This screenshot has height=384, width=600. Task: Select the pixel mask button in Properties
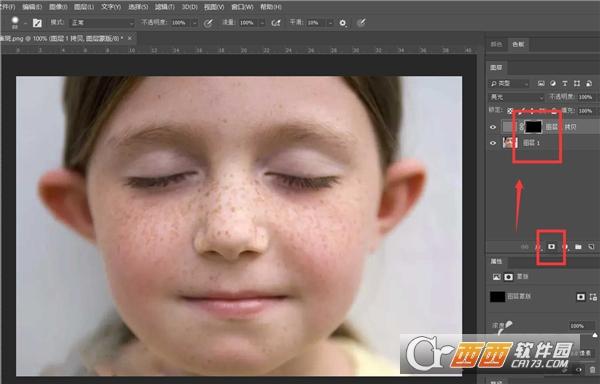581,297
